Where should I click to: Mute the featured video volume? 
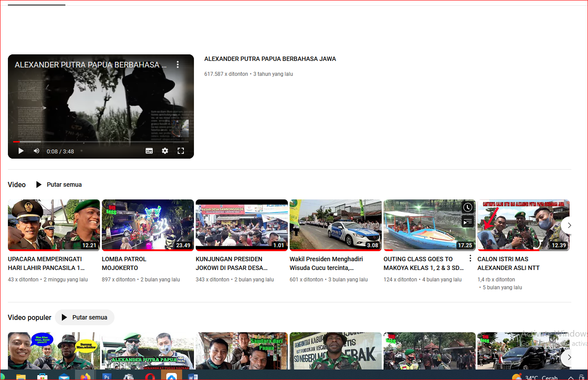36,151
